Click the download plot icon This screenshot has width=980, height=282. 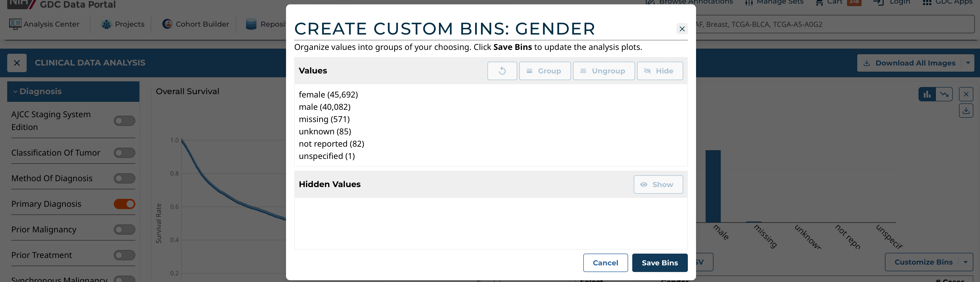coord(966,111)
